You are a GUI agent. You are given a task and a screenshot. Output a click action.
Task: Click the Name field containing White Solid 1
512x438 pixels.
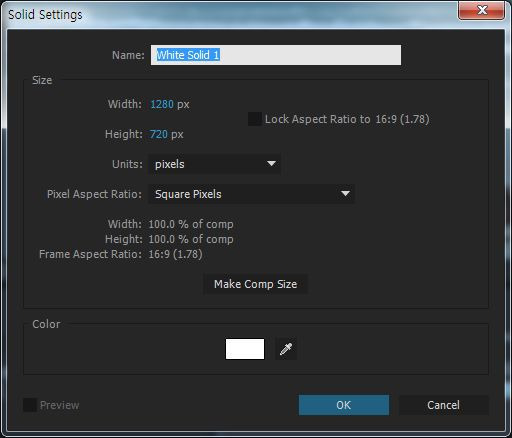point(276,55)
